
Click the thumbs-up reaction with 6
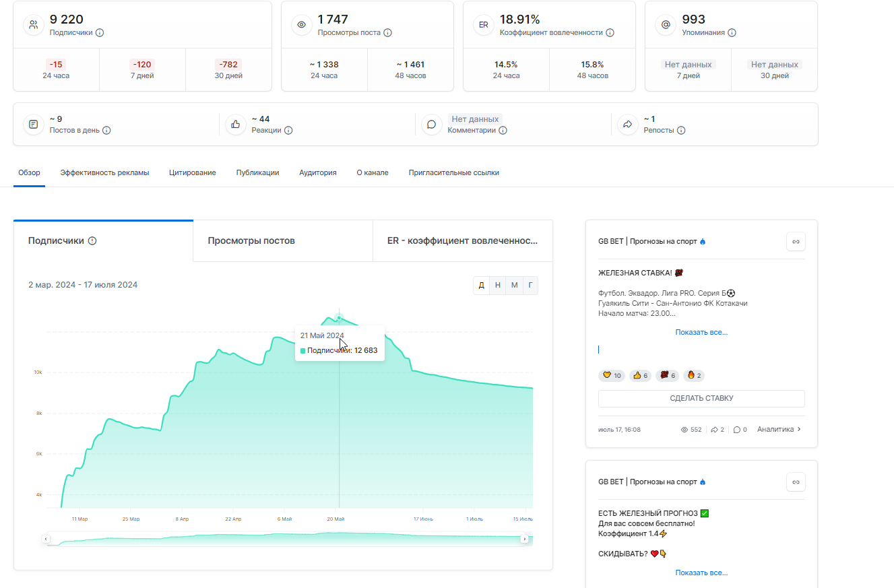pyautogui.click(x=640, y=375)
